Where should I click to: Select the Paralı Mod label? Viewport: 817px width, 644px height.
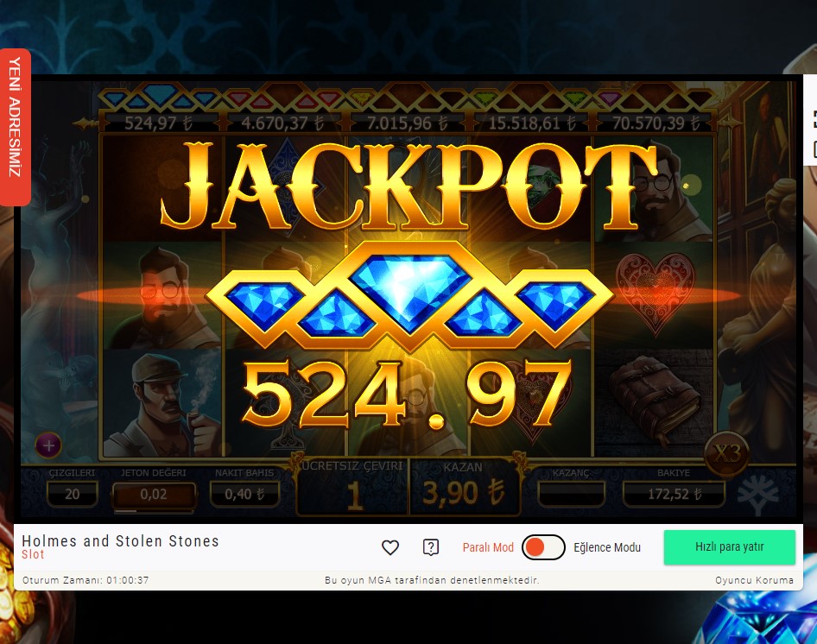click(x=488, y=547)
